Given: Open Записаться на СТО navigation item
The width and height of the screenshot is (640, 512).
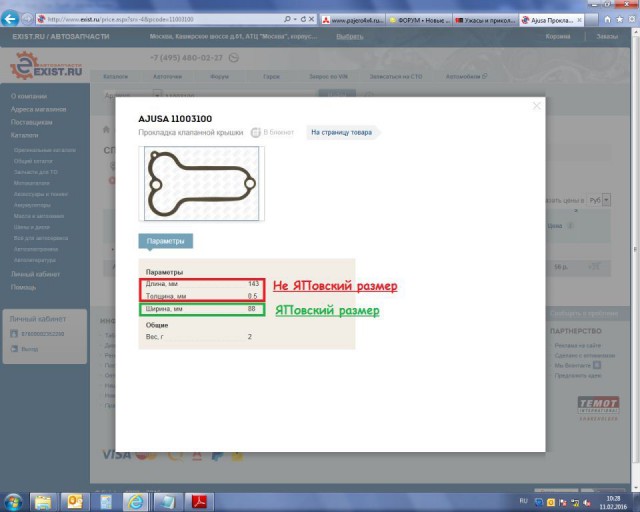Looking at the screenshot, I should 396,76.
